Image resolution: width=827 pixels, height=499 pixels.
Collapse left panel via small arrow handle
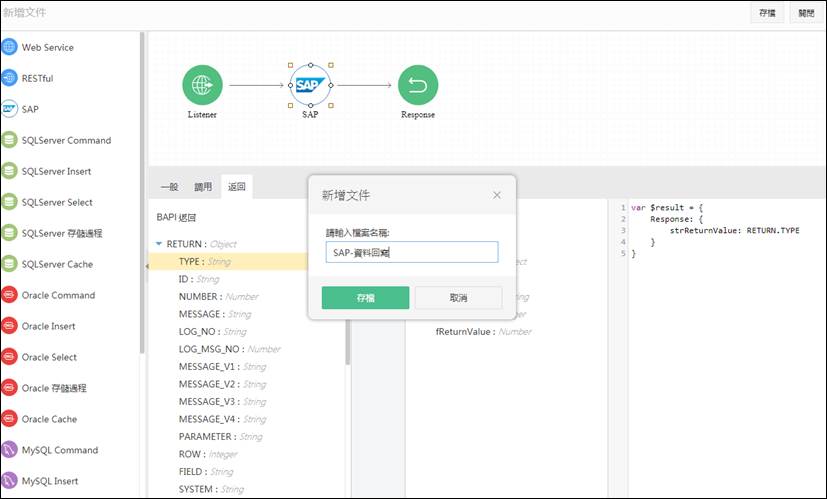tap(147, 266)
